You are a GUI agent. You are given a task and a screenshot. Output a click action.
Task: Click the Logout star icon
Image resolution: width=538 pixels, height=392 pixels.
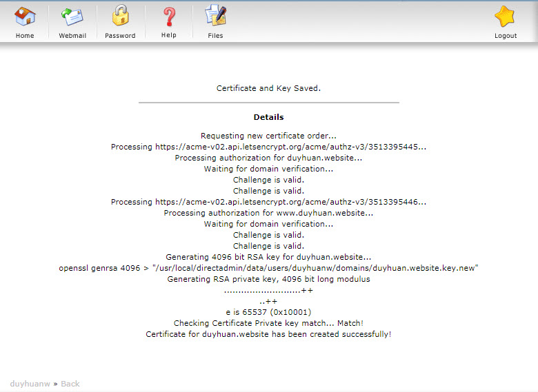(x=505, y=16)
